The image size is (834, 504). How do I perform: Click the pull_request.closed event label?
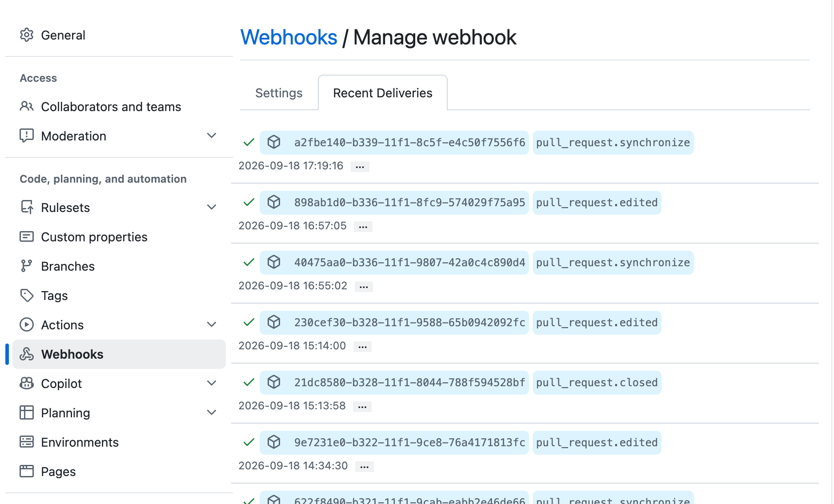[597, 383]
